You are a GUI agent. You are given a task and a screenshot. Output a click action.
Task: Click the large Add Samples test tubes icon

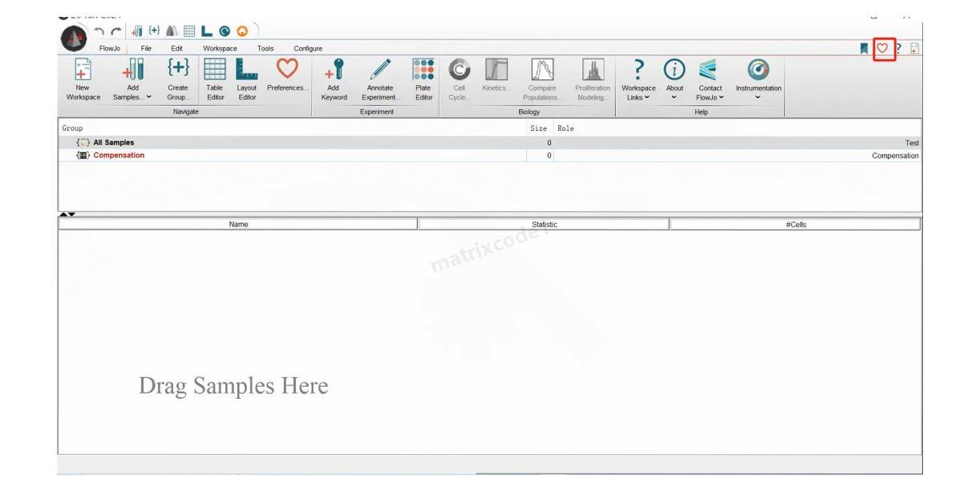[x=132, y=69]
